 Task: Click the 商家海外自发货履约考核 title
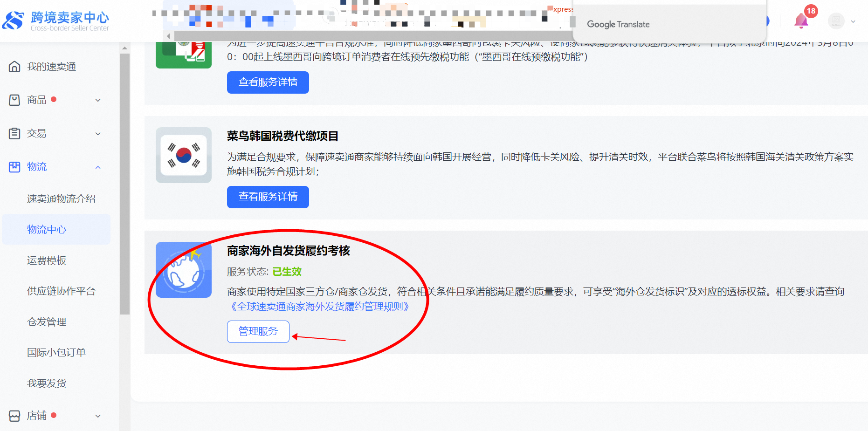coord(289,251)
